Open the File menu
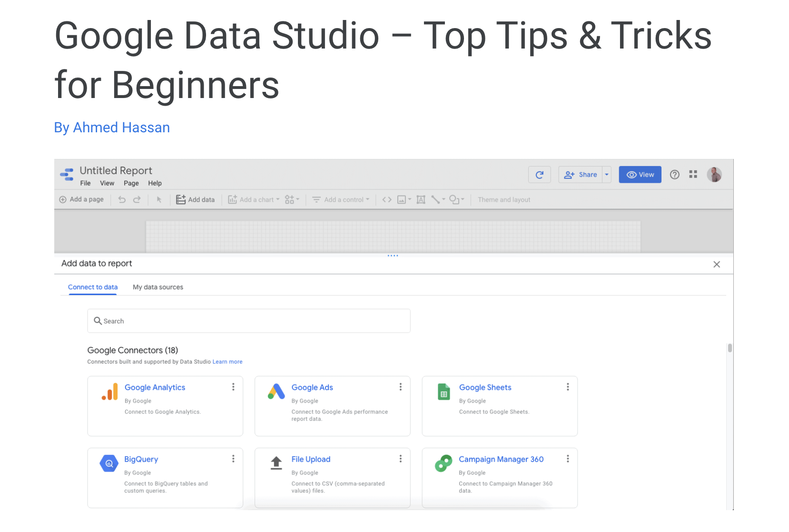The width and height of the screenshot is (789, 532). pyautogui.click(x=85, y=183)
